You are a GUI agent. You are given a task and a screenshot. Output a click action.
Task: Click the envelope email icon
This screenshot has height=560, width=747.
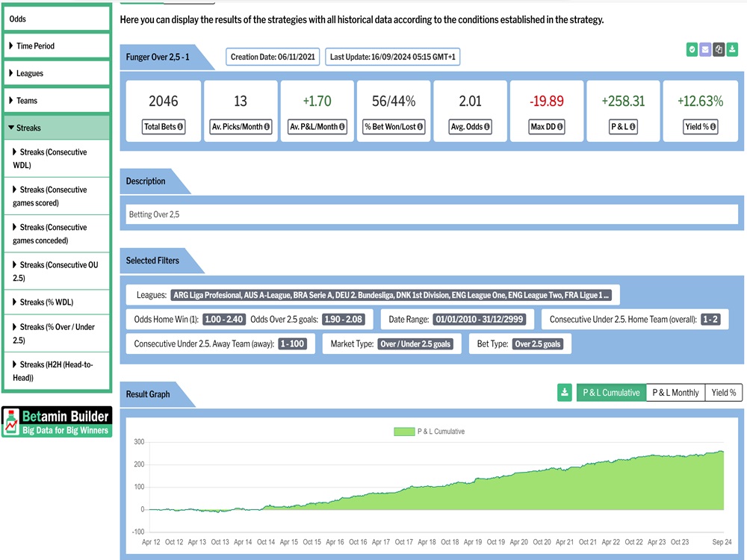coord(705,49)
